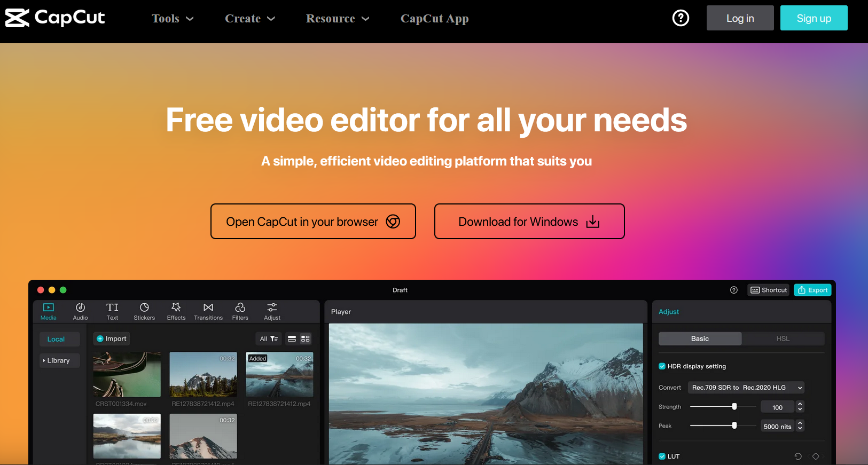Select the CRST001334.mov boat thumbnail

[x=127, y=374]
